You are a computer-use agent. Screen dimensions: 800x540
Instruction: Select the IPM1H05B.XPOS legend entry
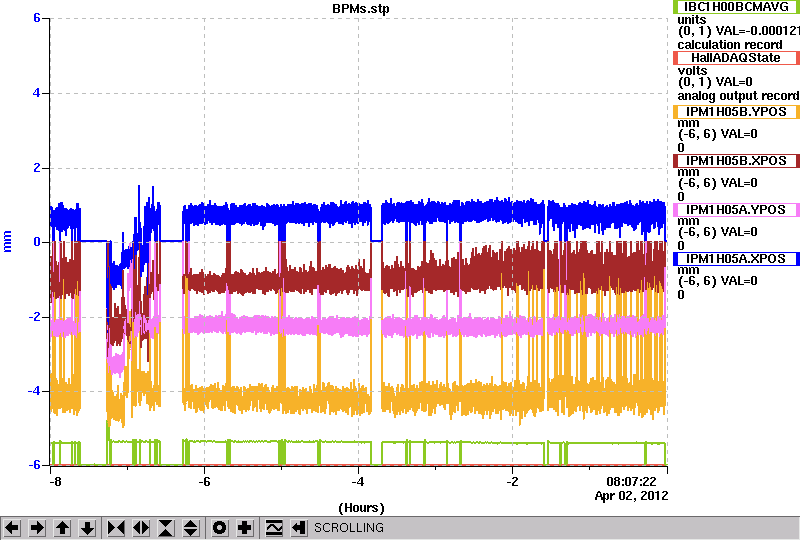coord(736,161)
